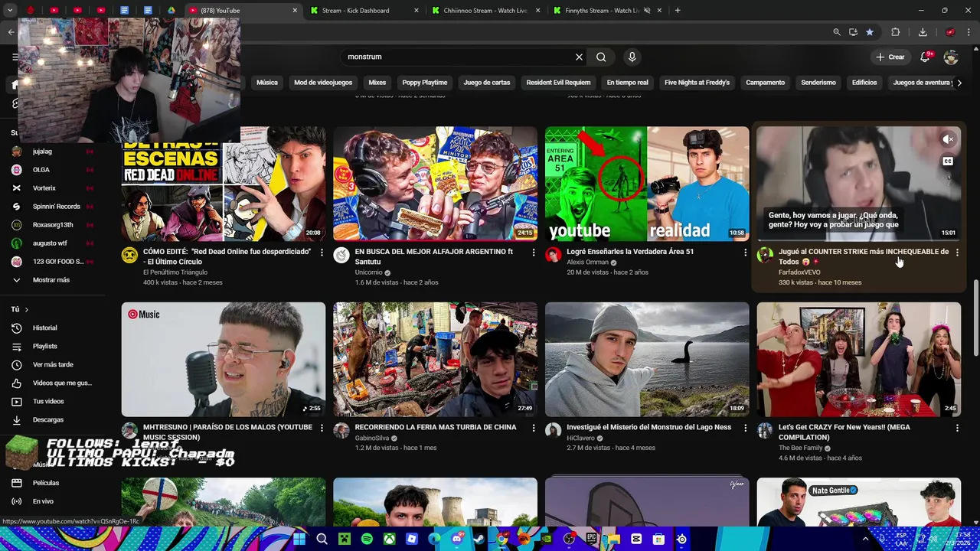Open more options for MHTRESUNO video

[322, 428]
